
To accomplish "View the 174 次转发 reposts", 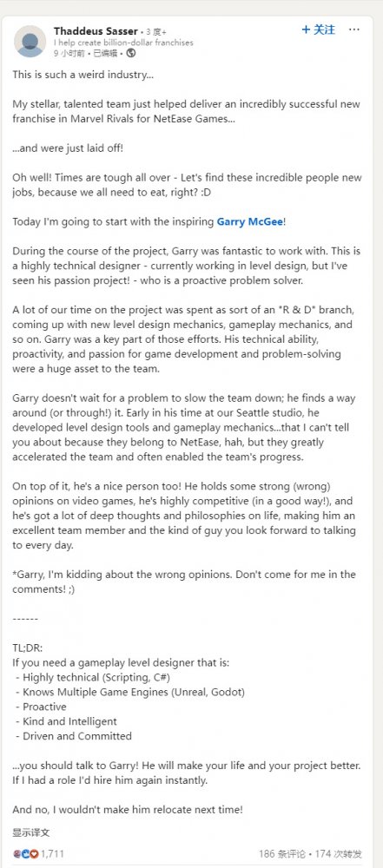I will tap(339, 854).
